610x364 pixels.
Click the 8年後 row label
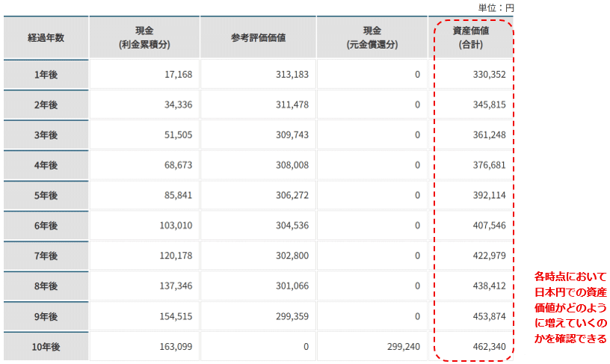point(46,286)
